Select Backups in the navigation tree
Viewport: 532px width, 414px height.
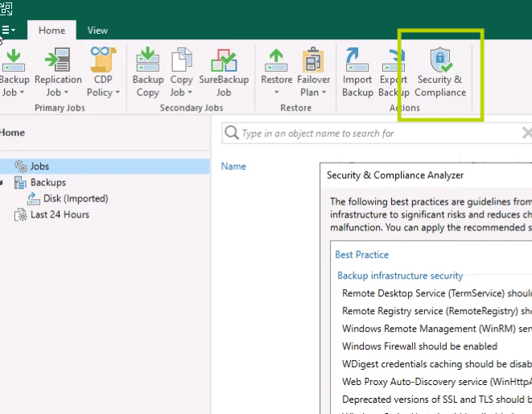(x=48, y=182)
